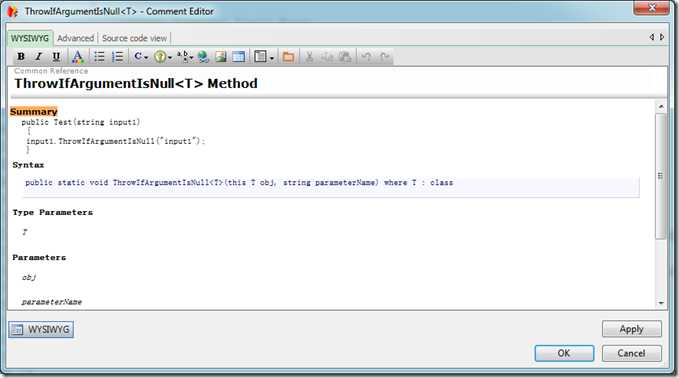
Task: Click the Common Reference label
Action: (51, 71)
